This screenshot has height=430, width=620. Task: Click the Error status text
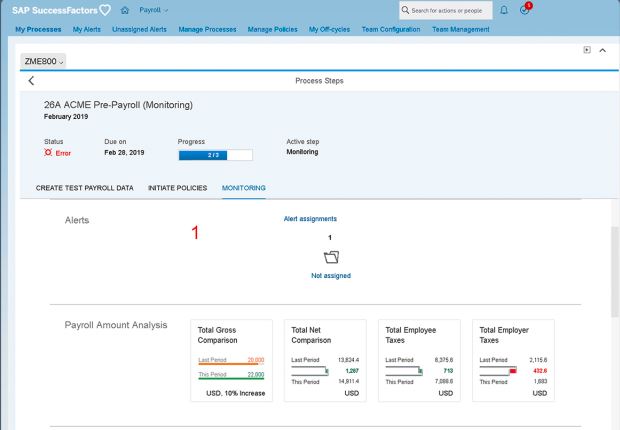point(63,153)
